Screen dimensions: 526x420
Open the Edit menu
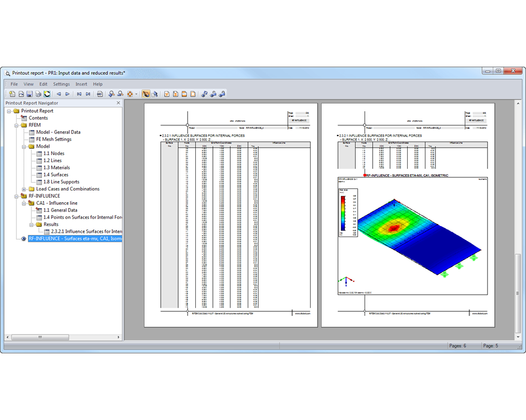43,84
